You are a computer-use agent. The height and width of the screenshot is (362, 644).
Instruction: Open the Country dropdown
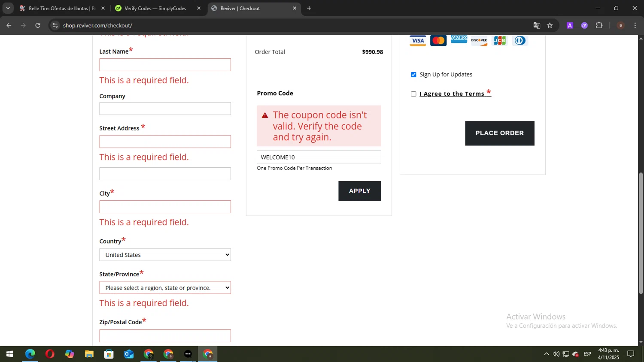(165, 255)
